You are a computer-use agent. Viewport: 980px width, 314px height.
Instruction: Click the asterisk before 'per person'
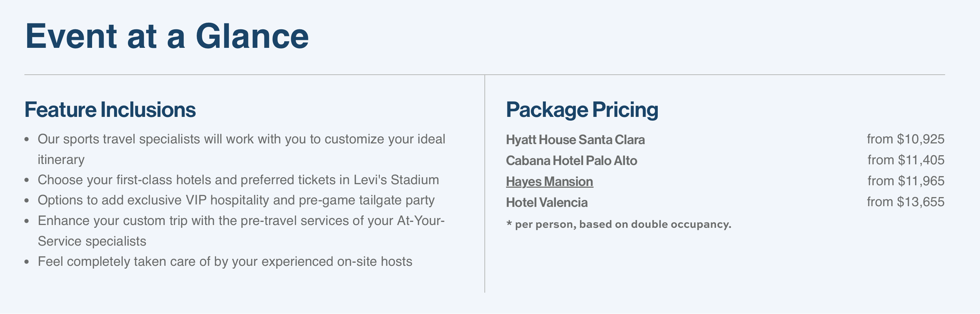[x=509, y=224]
